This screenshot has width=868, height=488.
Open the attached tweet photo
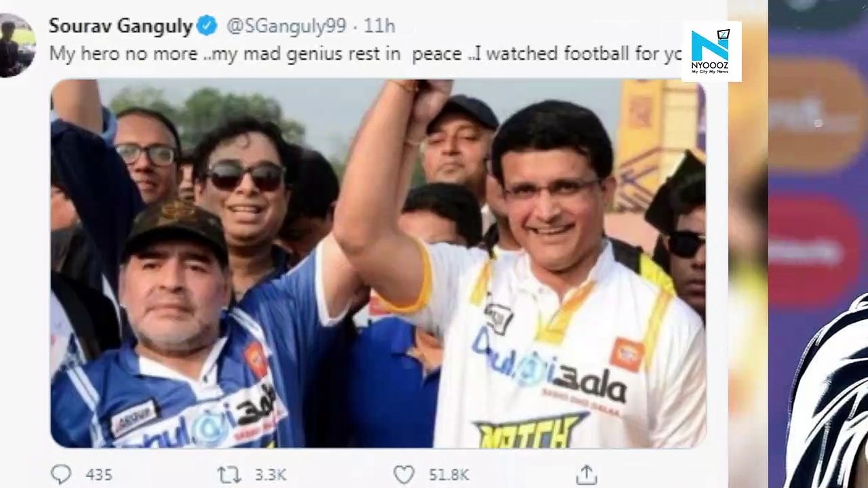(x=378, y=264)
